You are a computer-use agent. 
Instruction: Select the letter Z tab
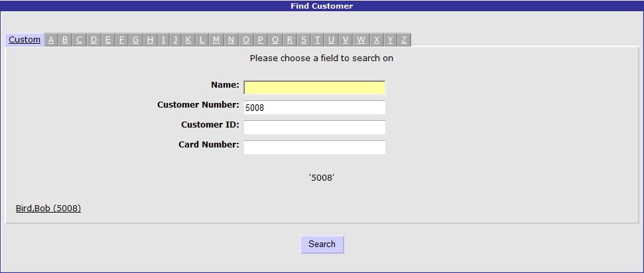point(404,40)
